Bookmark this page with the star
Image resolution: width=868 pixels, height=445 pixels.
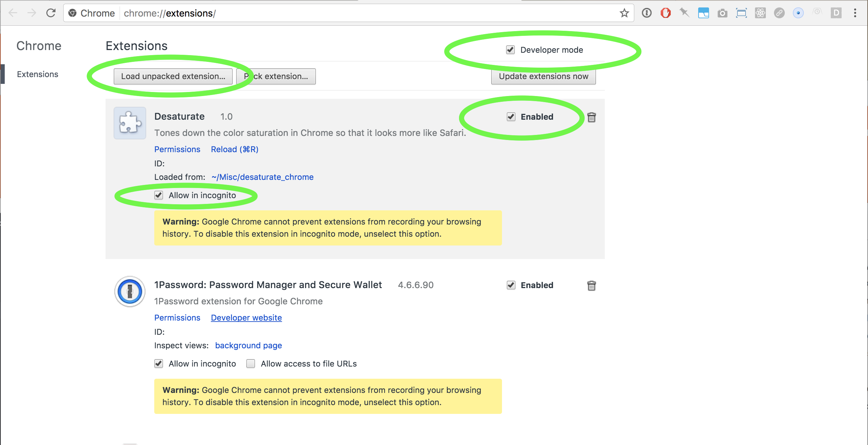[624, 13]
